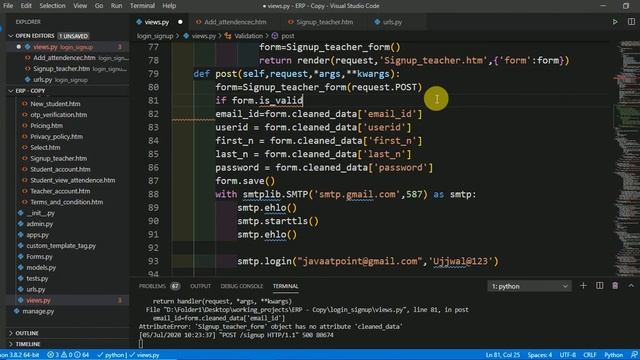Open tests.py file

(x=37, y=278)
